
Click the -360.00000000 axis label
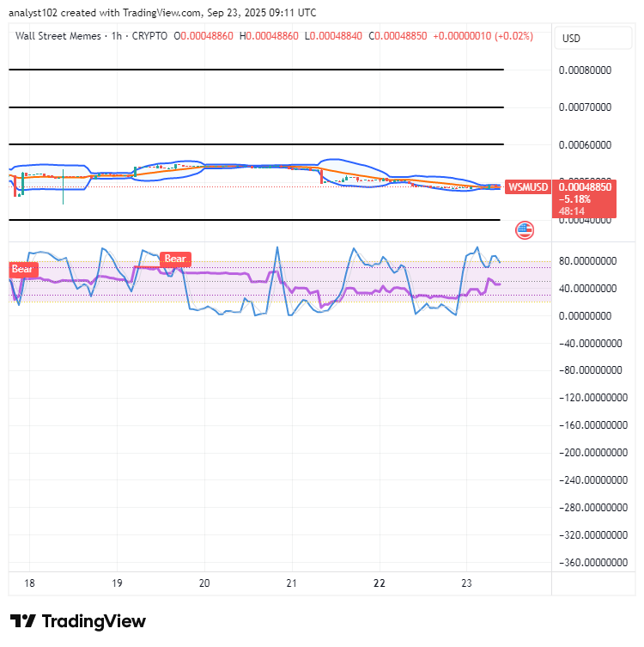tap(592, 563)
